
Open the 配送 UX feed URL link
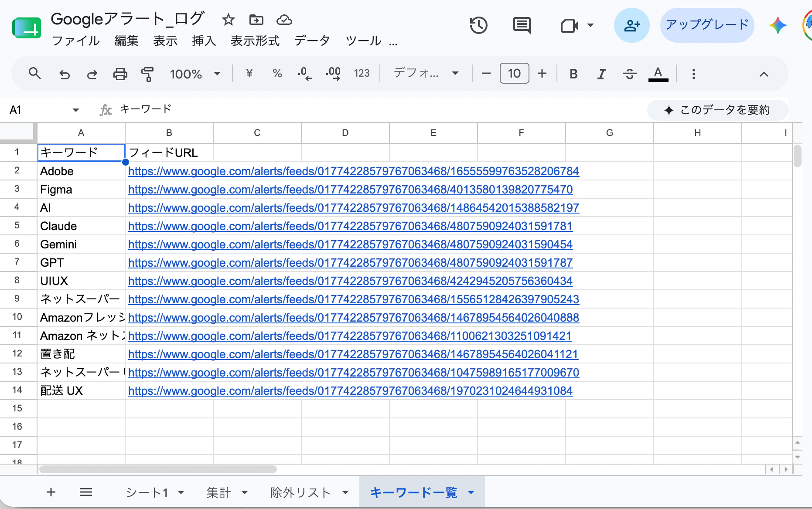(x=350, y=391)
